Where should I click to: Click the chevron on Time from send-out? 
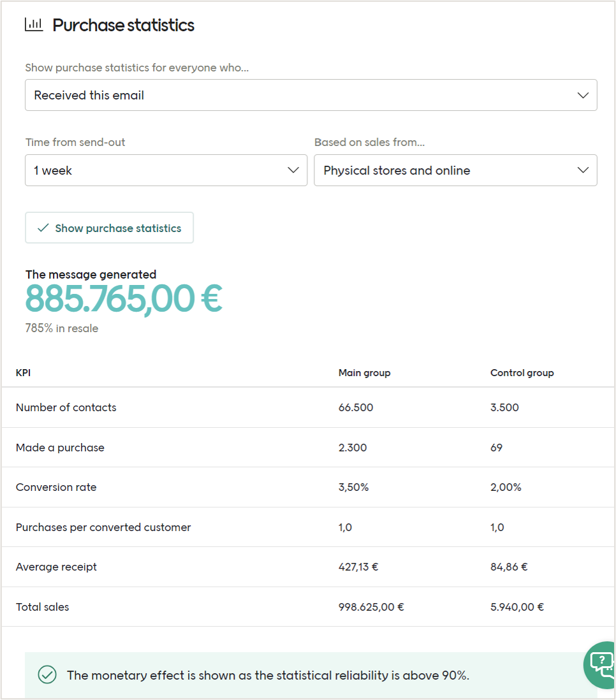[x=293, y=170]
